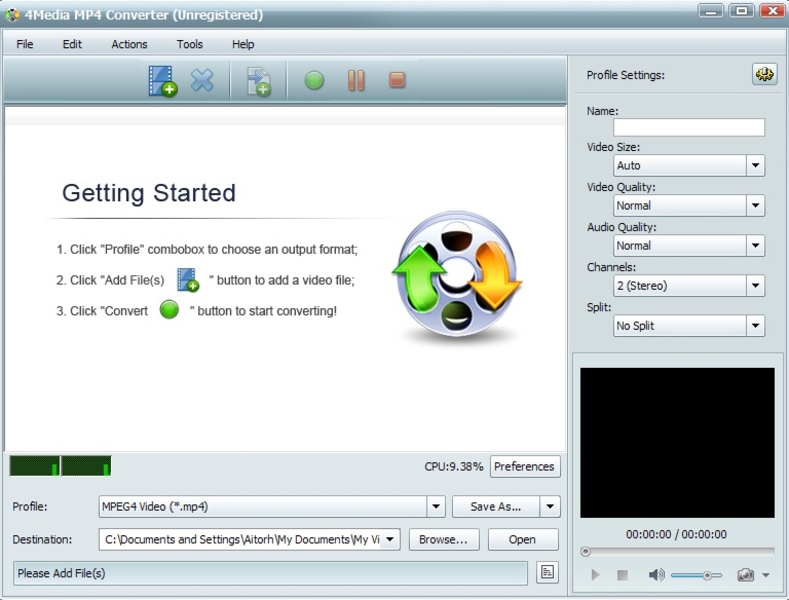Adjust the preview volume slider
Viewport: 789px width, 600px height.
tap(706, 575)
